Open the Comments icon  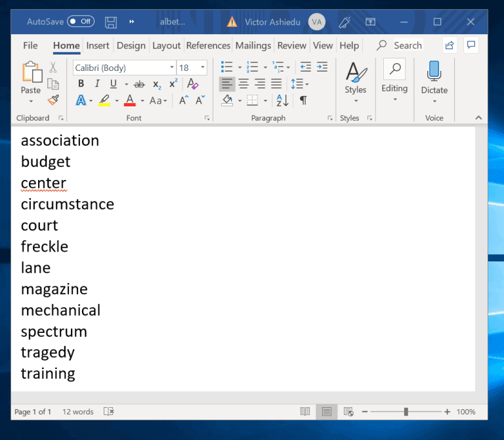point(471,45)
